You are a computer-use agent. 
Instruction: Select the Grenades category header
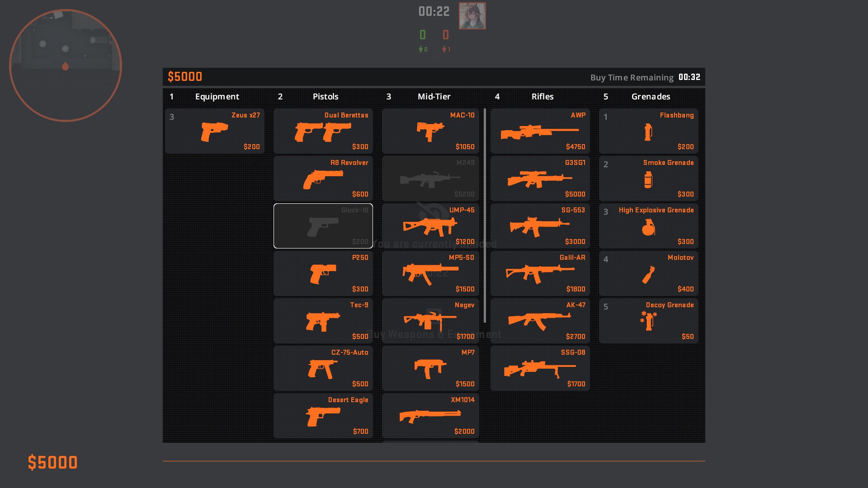(650, 97)
